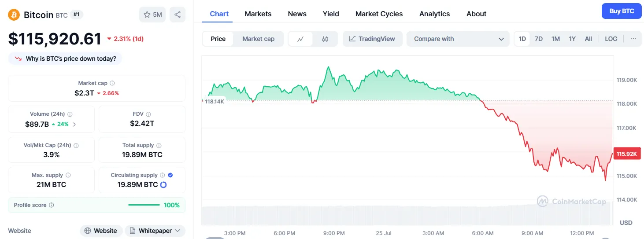This screenshot has width=644, height=239.
Task: Open the Markets tab
Action: pyautogui.click(x=258, y=14)
